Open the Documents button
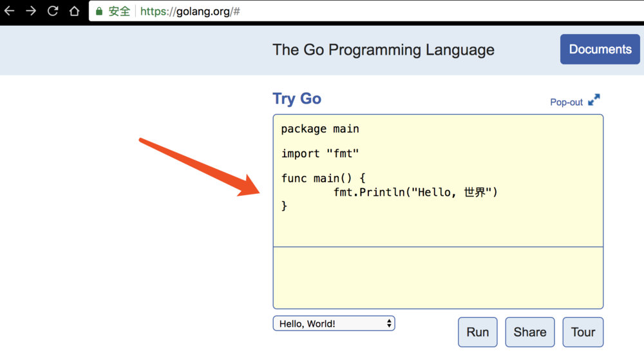Viewport: 644px width, 355px height. click(x=600, y=50)
